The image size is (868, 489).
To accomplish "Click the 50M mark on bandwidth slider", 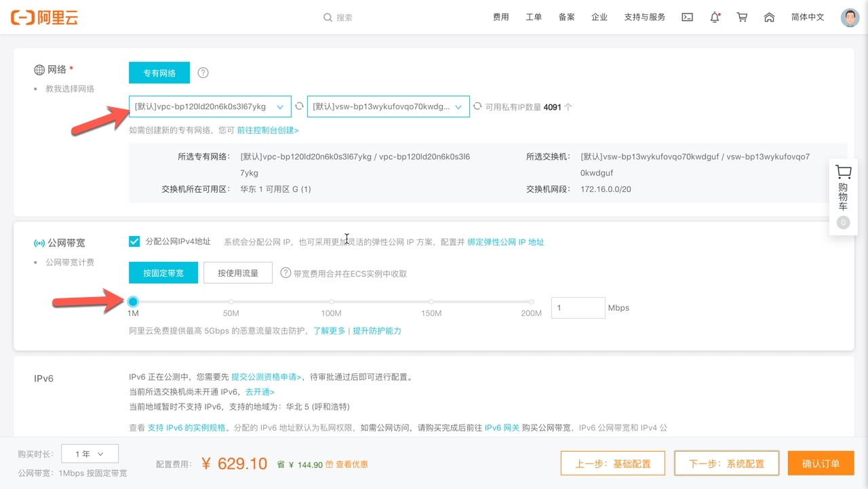I will [x=231, y=302].
